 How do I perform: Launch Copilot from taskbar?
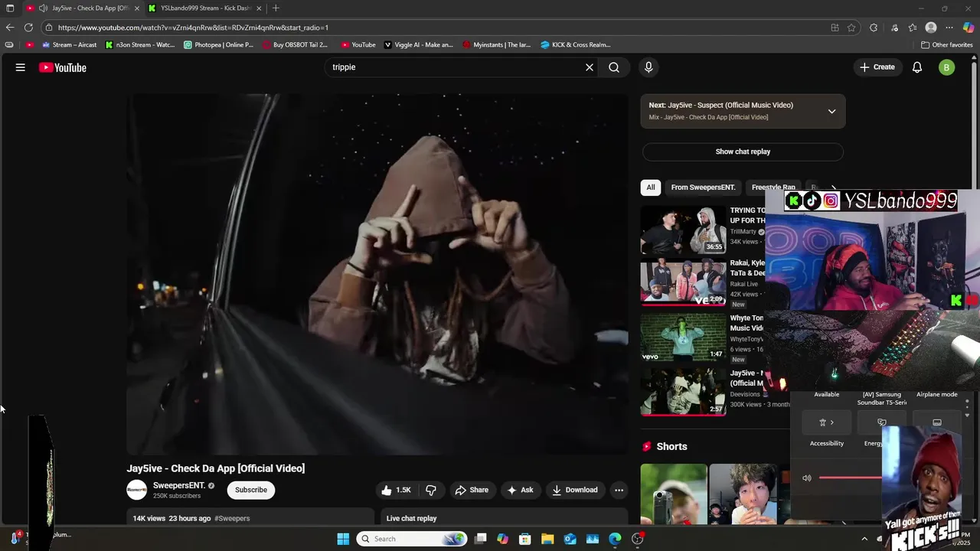tap(502, 539)
